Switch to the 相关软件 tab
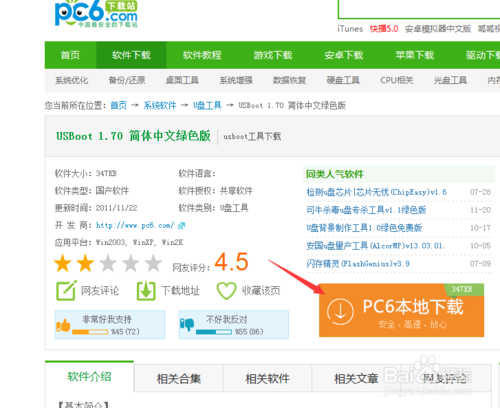This screenshot has height=408, width=500. coord(267,378)
